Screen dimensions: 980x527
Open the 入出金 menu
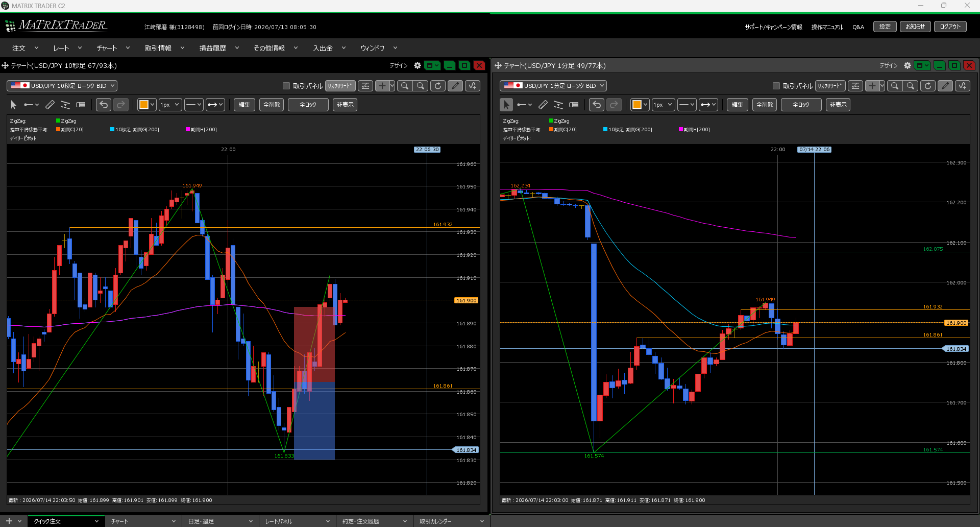coord(329,48)
